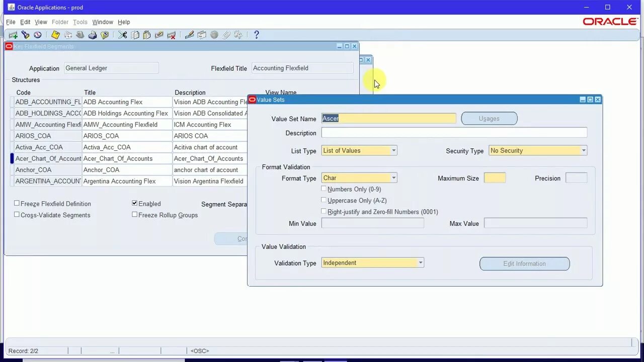Minimize the Key Flexfield Segments window

[x=339, y=46]
